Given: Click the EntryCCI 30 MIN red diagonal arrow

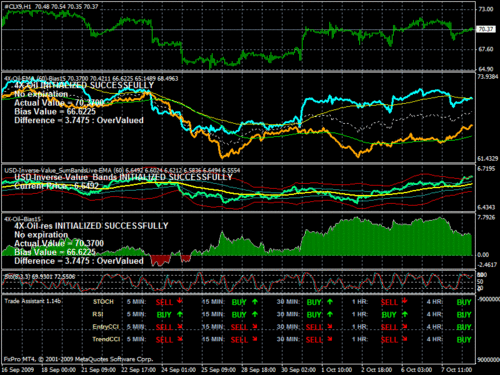Looking at the screenshot, I should [330, 327].
